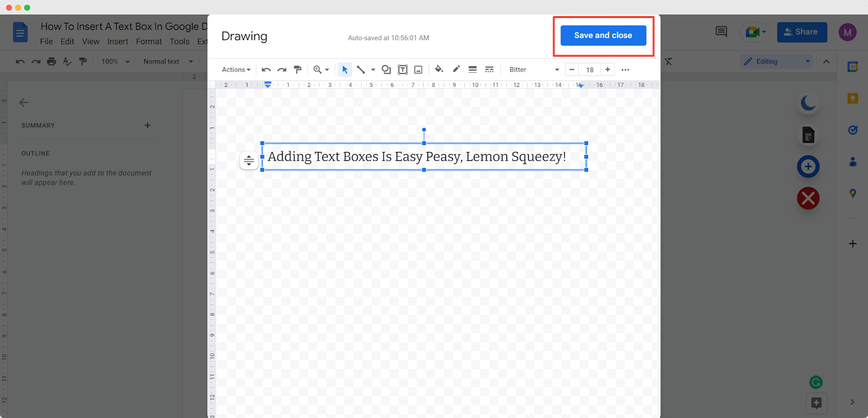This screenshot has width=868, height=418.
Task: Open the View menu in Google Docs
Action: (91, 41)
